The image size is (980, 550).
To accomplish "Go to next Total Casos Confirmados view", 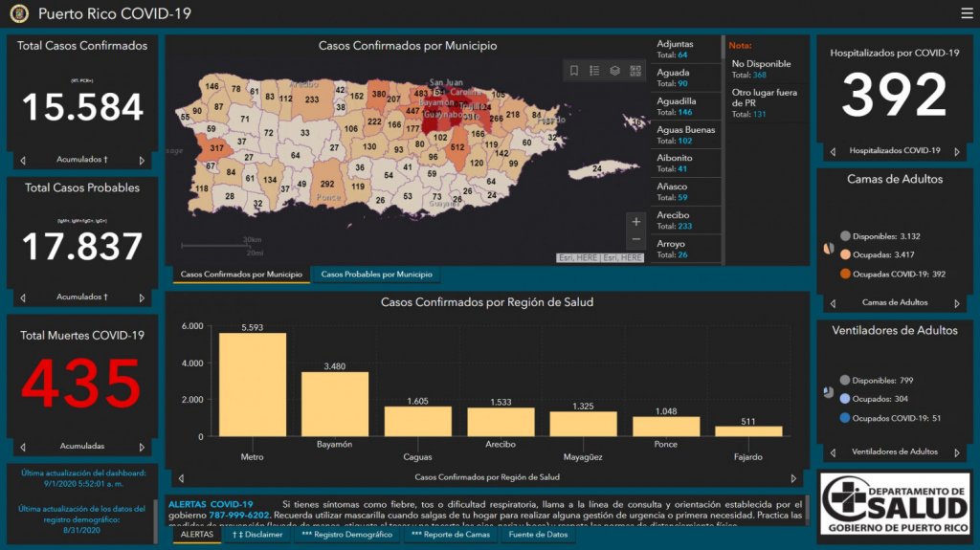I will pos(142,161).
